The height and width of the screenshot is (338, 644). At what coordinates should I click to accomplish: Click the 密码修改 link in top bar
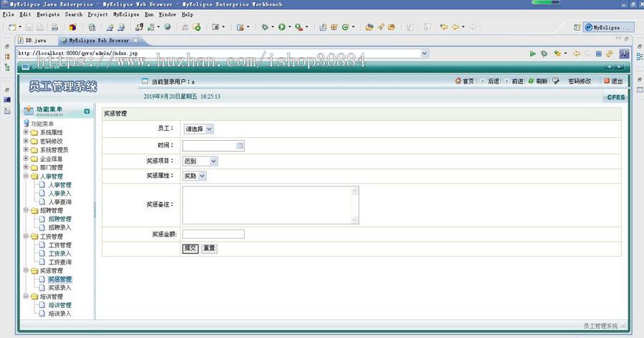(x=580, y=81)
